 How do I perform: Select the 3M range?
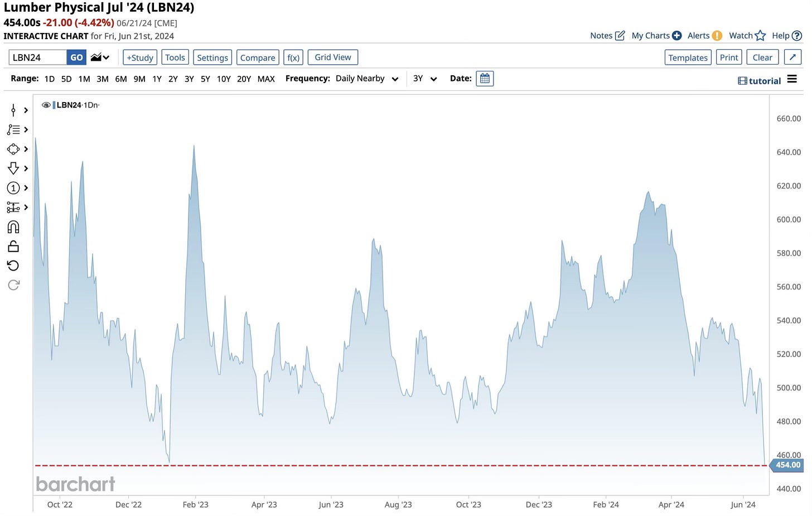[103, 79]
